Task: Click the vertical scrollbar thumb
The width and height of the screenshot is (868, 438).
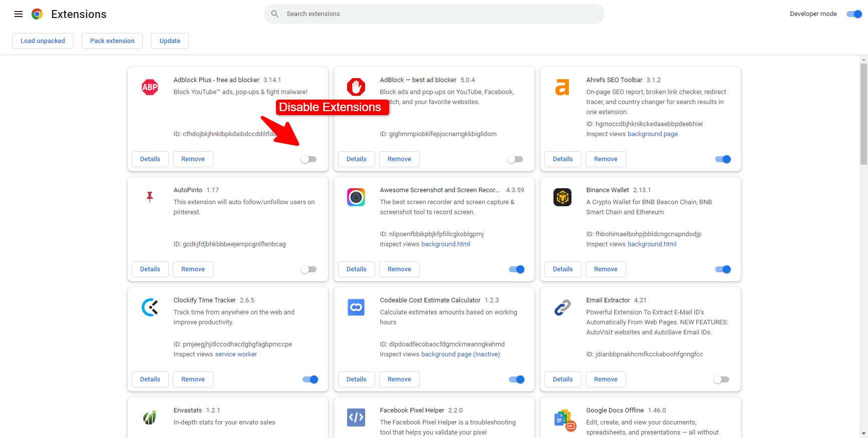Action: coord(863,114)
